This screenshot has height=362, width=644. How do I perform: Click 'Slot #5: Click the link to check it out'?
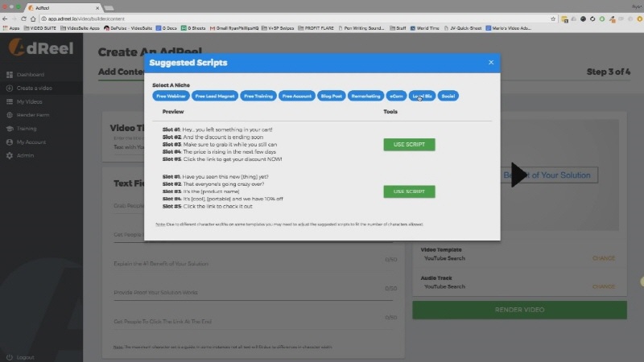pyautogui.click(x=208, y=207)
